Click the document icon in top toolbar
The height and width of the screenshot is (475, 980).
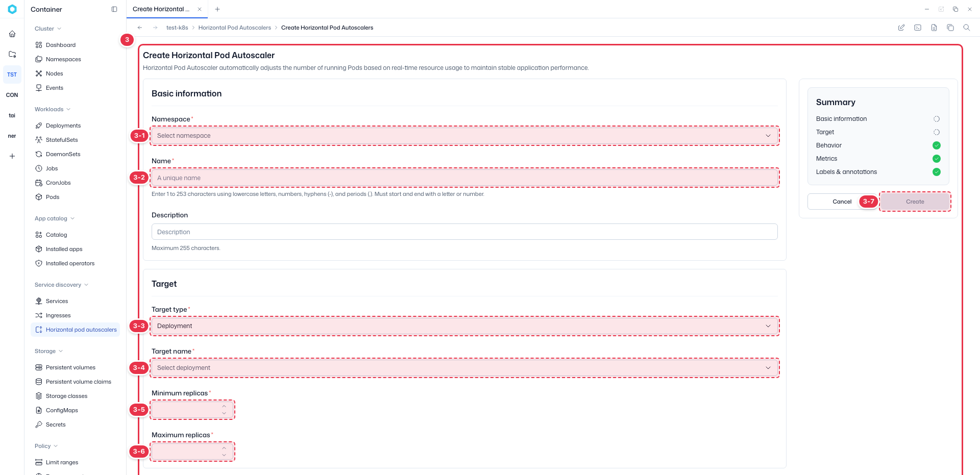(x=934, y=28)
